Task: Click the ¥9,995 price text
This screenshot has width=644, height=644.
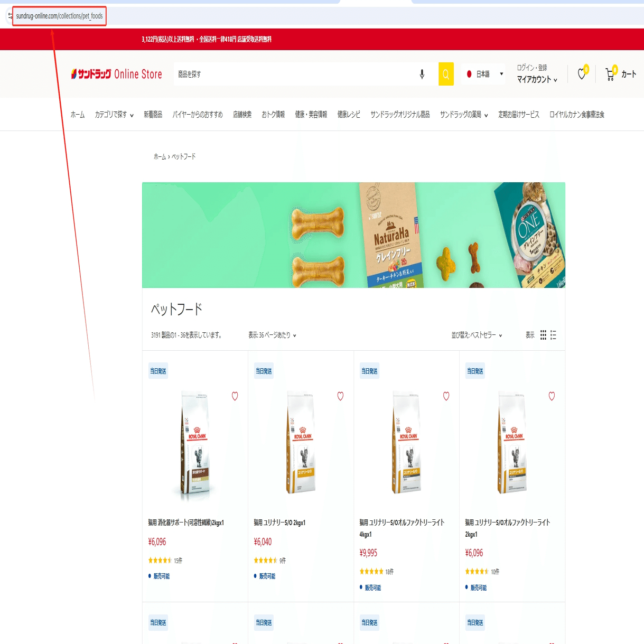Action: pyautogui.click(x=368, y=553)
